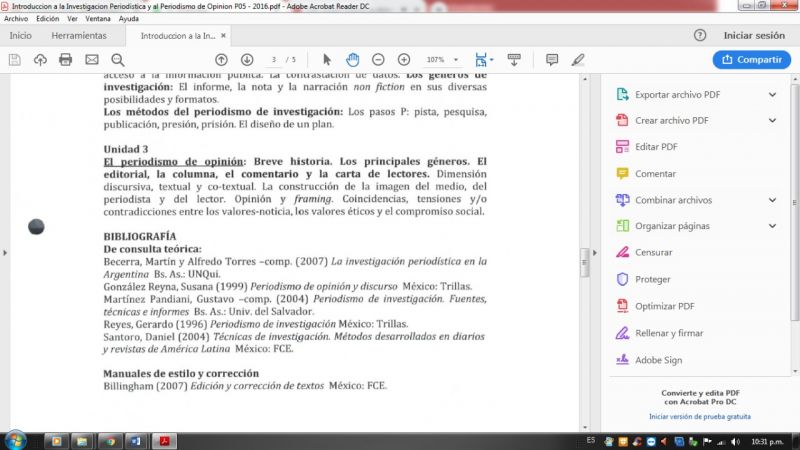800x450 pixels.
Task: Go to previous page arrow
Action: [221, 60]
